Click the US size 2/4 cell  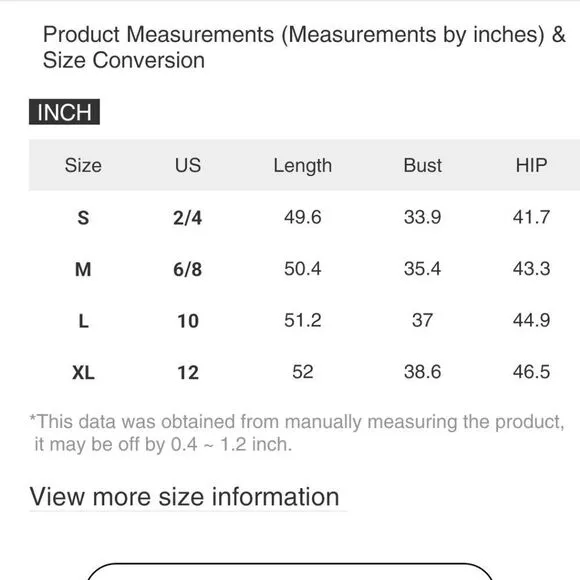(x=188, y=218)
